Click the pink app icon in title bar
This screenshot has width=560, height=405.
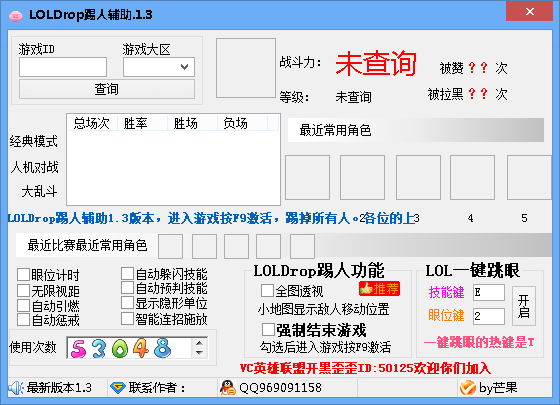pos(15,16)
